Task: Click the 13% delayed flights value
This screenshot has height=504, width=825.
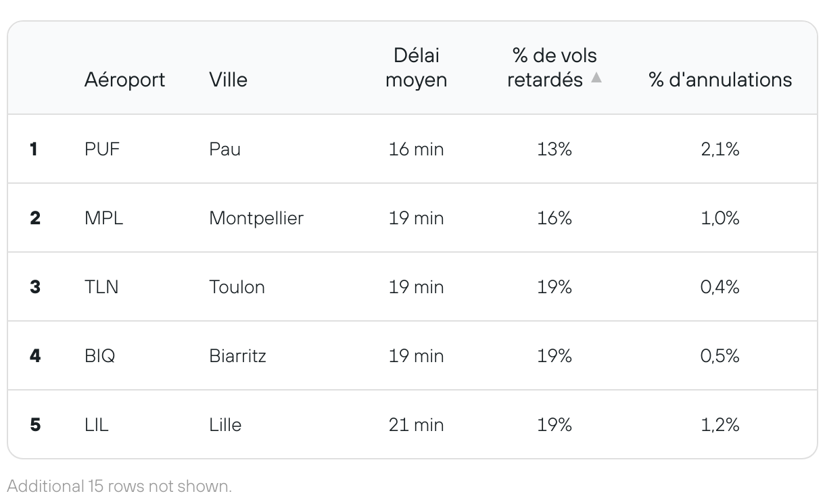Action: 555,149
